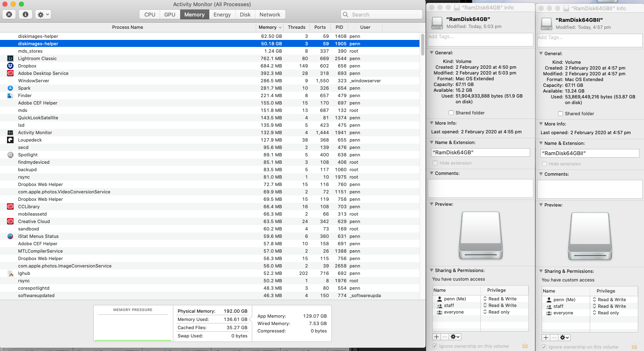This screenshot has height=351, width=644.
Task: Click the stop process icon in toolbar
Action: pyautogui.click(x=9, y=14)
